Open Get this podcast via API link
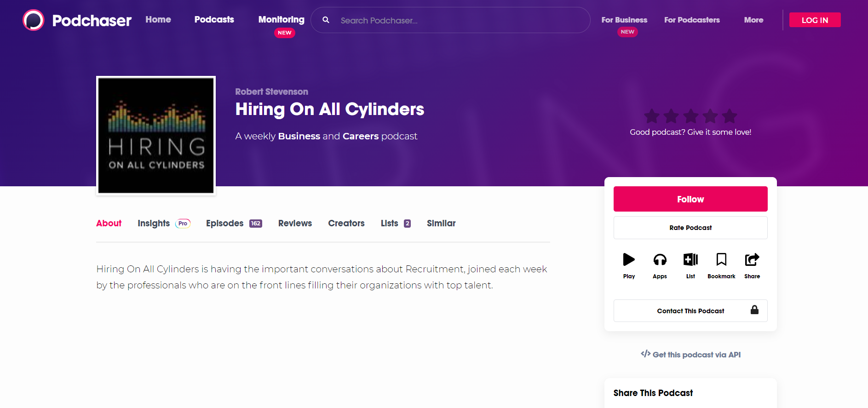Viewport: 868px width, 408px height. click(691, 355)
